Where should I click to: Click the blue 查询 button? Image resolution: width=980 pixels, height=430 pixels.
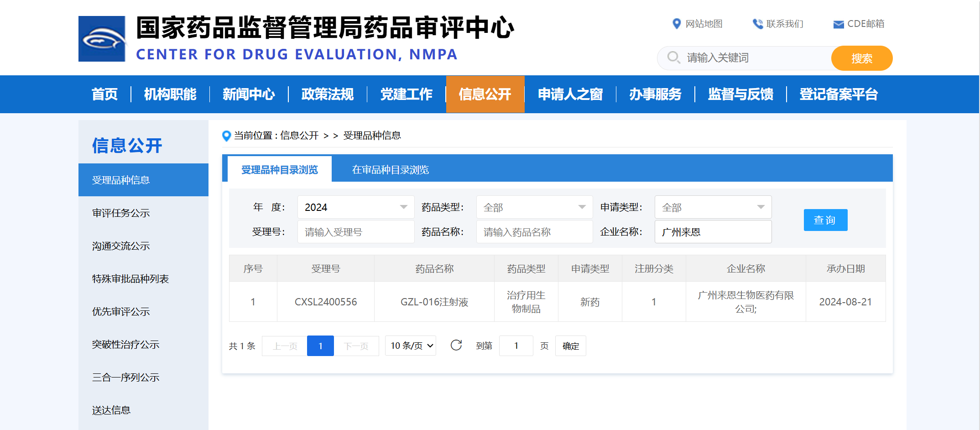[825, 220]
